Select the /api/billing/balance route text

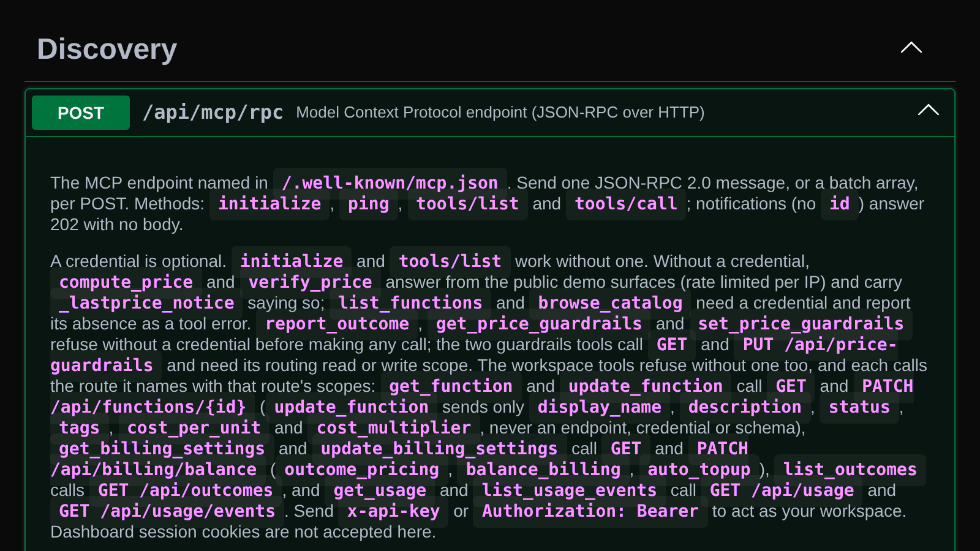[x=154, y=470]
